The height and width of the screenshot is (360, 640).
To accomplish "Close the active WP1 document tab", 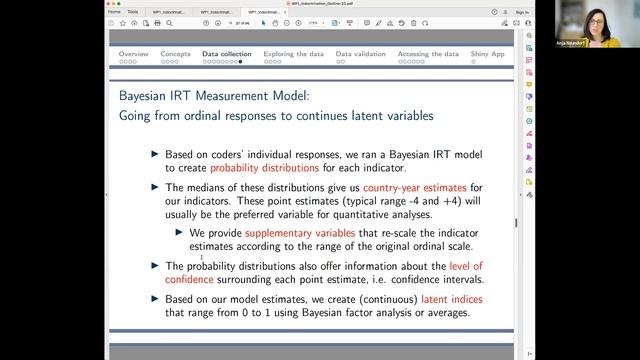I will tap(285, 12).
